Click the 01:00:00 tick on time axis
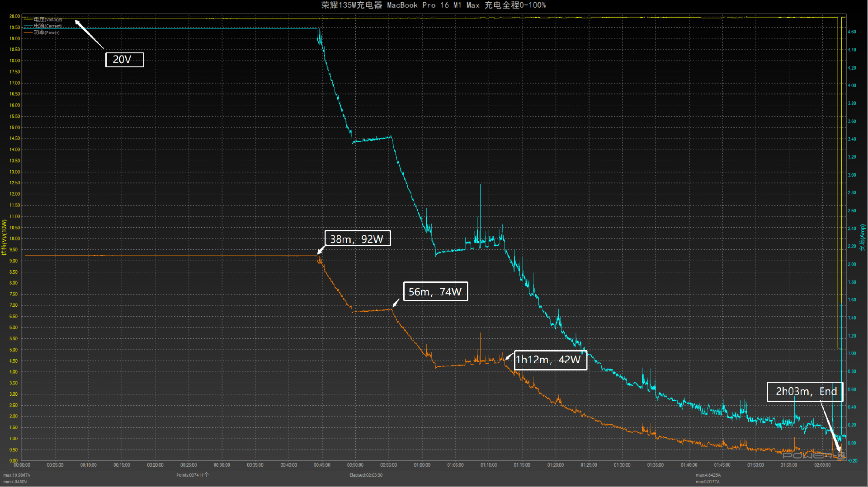The width and height of the screenshot is (868, 487). tap(422, 465)
